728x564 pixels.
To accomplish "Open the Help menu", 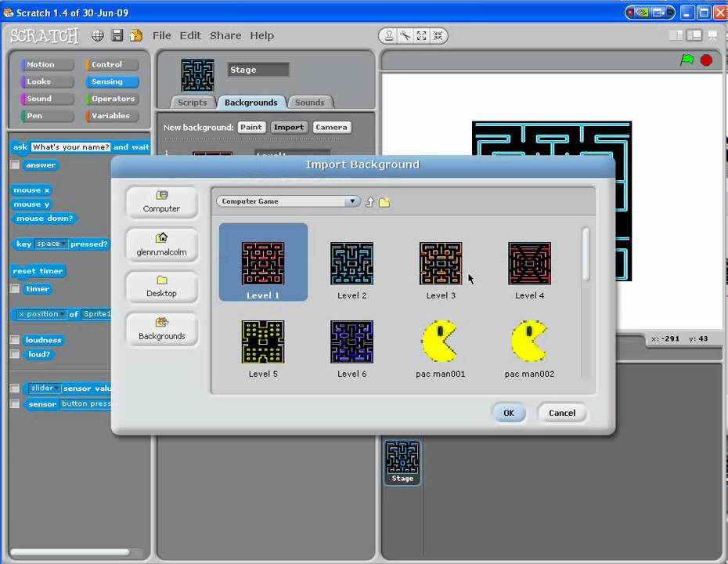I will (x=262, y=35).
